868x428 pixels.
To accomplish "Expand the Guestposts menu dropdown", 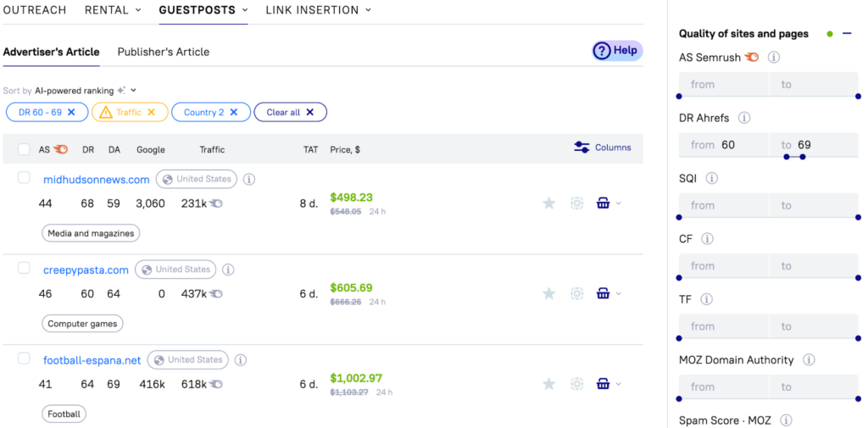I will pyautogui.click(x=203, y=10).
